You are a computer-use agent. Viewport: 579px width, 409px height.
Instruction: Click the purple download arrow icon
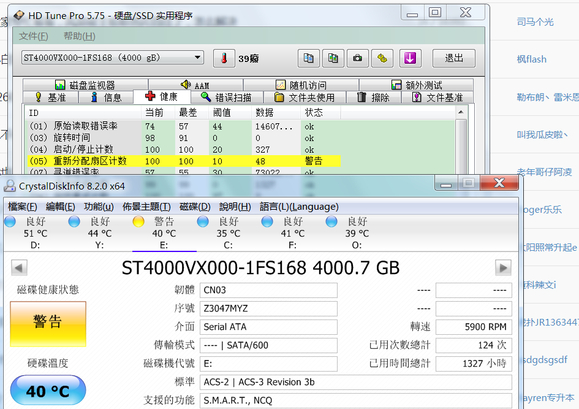tap(410, 58)
